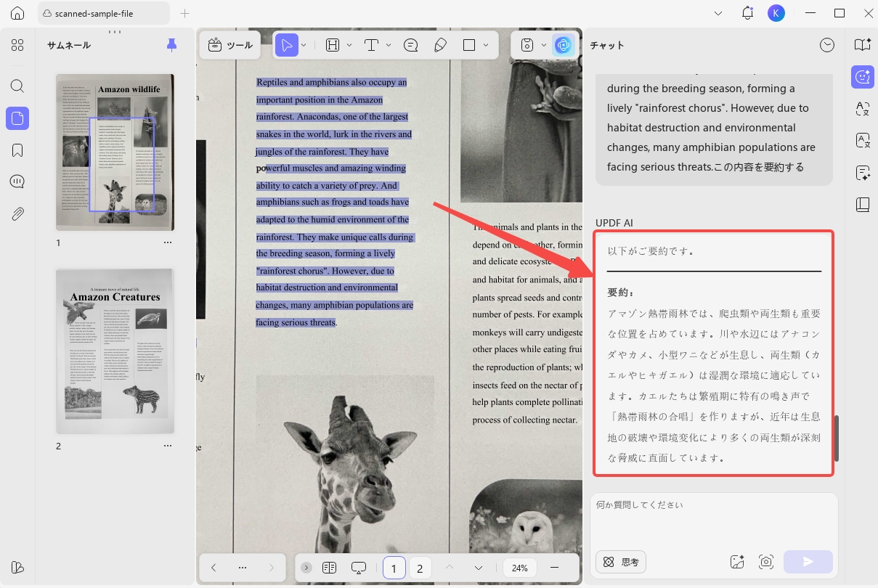
Task: Pin the サムネール thumbnail panel
Action: pyautogui.click(x=171, y=45)
